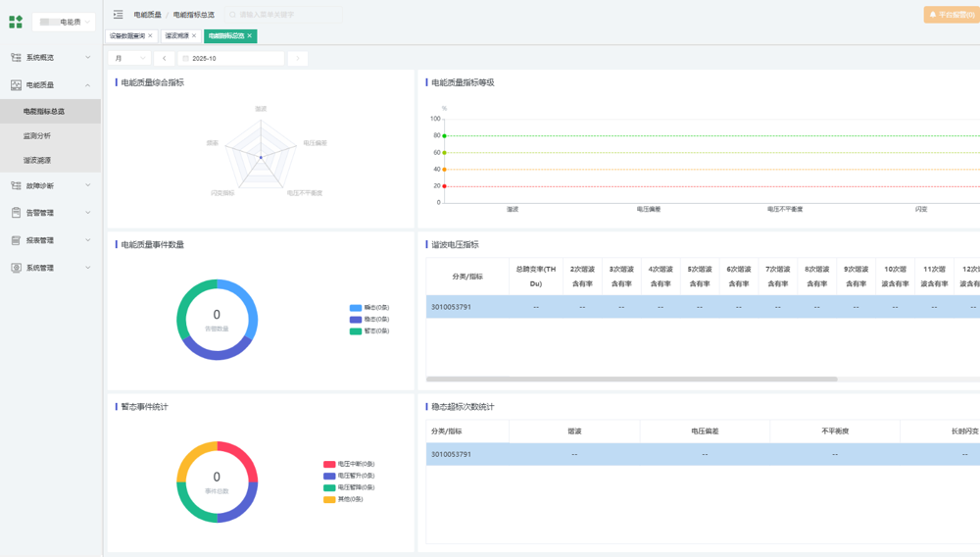
Task: Toggle the 其他 legend entry
Action: click(x=344, y=499)
